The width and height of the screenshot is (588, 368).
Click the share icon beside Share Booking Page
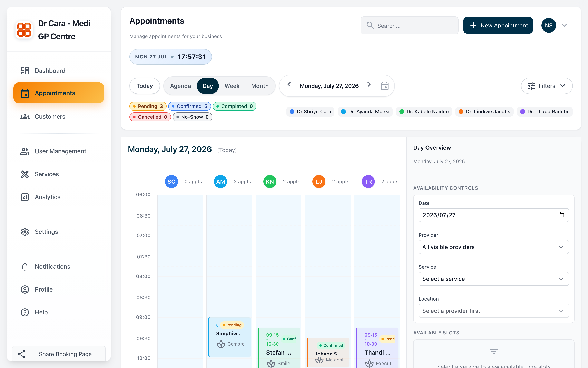[22, 354]
